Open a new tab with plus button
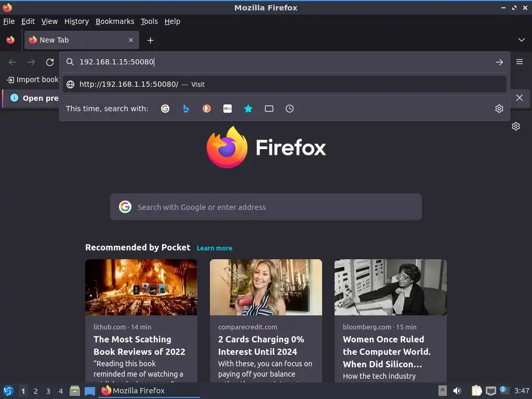The height and width of the screenshot is (399, 532). tap(150, 41)
